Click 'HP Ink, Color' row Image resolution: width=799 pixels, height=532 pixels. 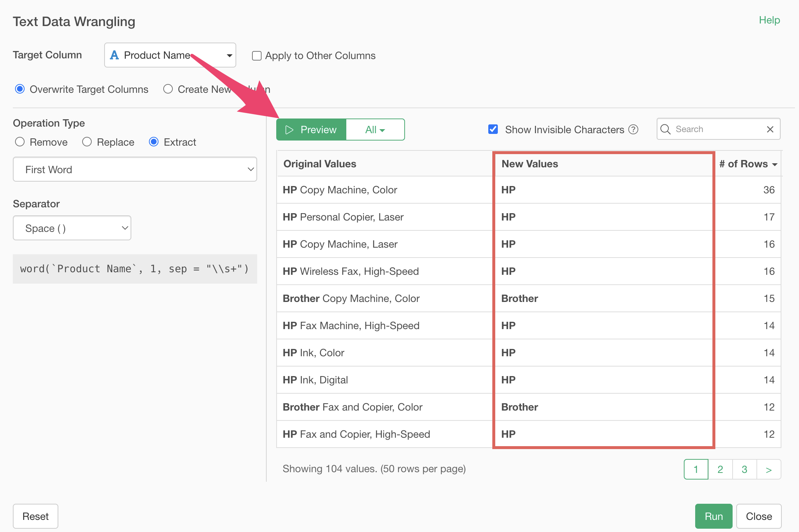pyautogui.click(x=529, y=353)
